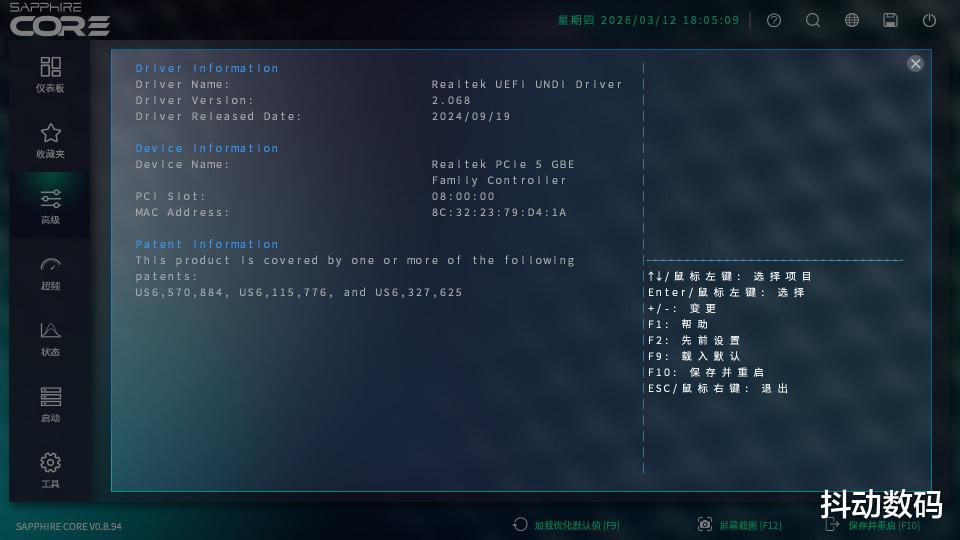Click 保存并重启 [F10] button
Viewport: 960px width, 540px height.
click(x=873, y=525)
